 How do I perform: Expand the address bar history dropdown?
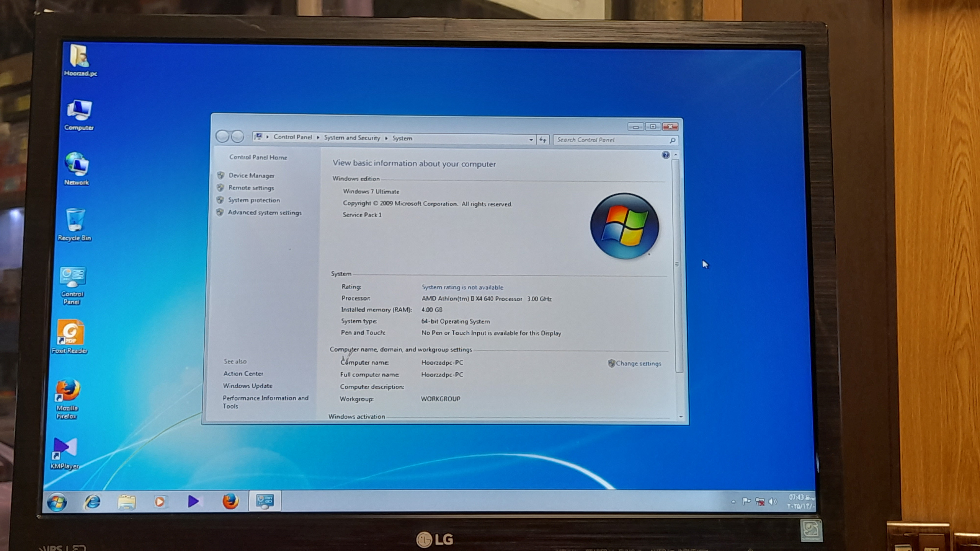[x=531, y=140]
